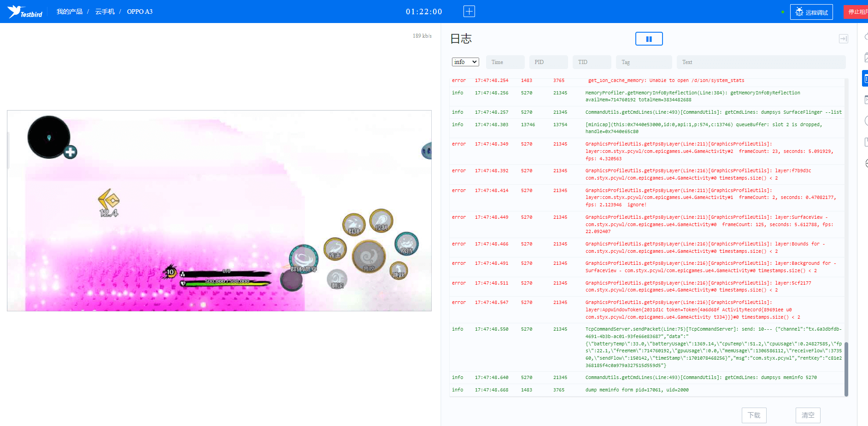Start 远程调试 remote debugging
The image size is (868, 426).
(x=811, y=12)
